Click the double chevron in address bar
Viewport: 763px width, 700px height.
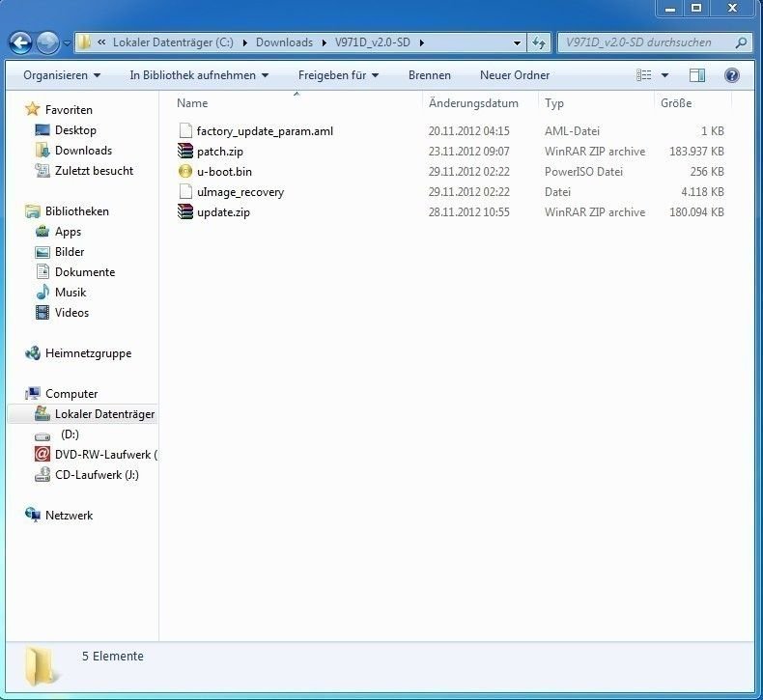(101, 42)
